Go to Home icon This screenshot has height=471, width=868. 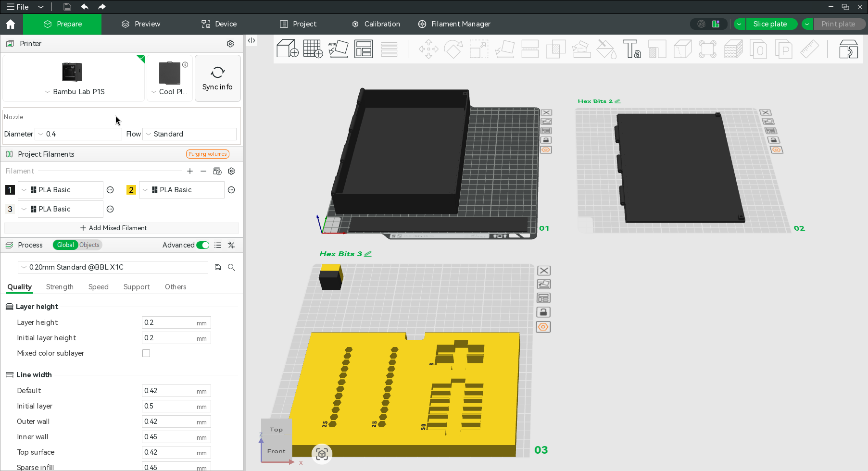click(x=11, y=24)
